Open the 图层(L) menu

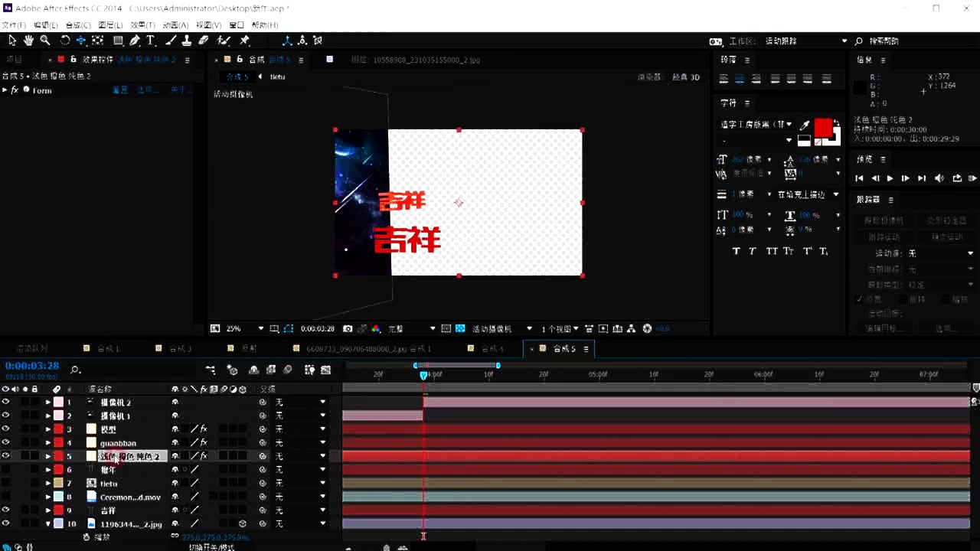pos(111,25)
